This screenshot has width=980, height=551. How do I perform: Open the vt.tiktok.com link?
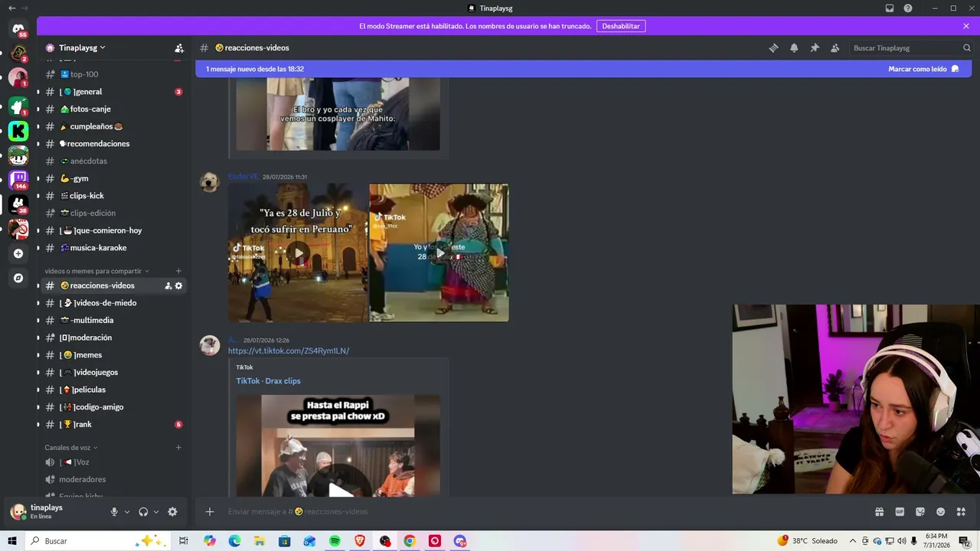tap(289, 350)
